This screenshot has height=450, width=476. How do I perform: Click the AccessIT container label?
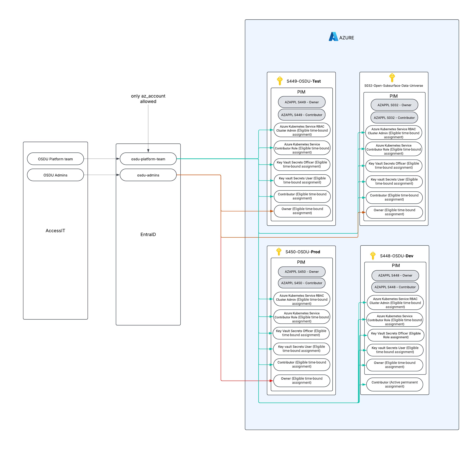coord(55,231)
